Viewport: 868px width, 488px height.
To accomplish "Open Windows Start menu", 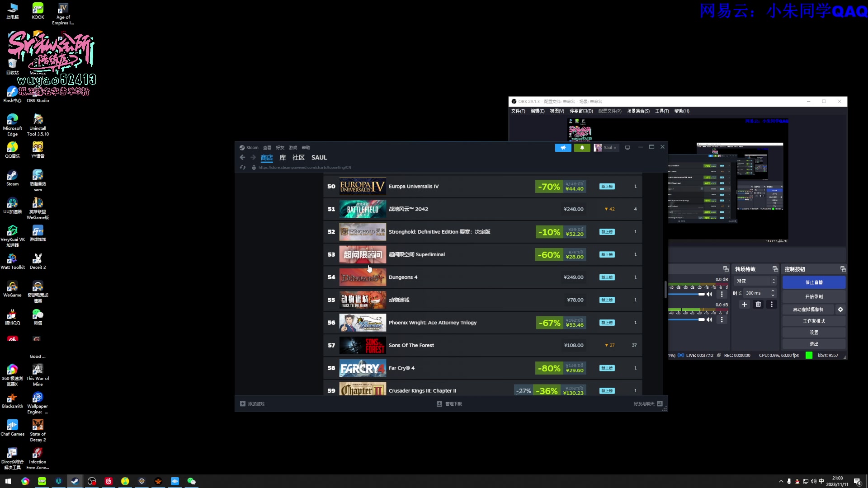I will click(8, 481).
